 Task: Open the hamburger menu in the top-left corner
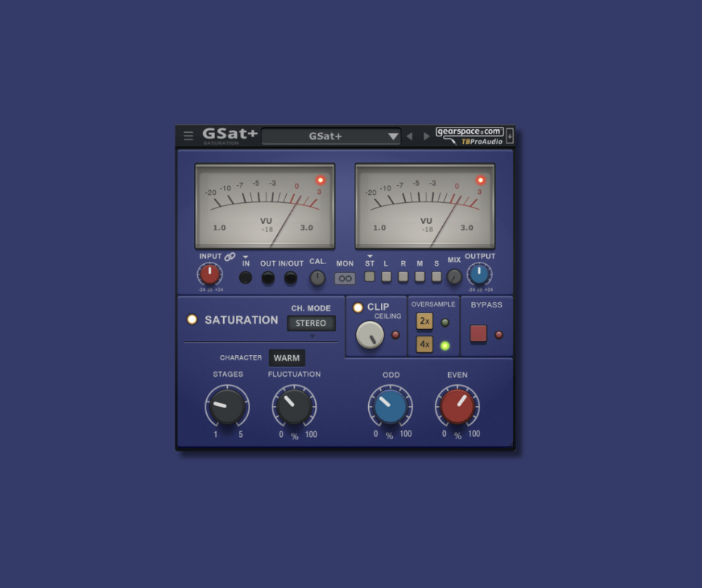point(187,136)
